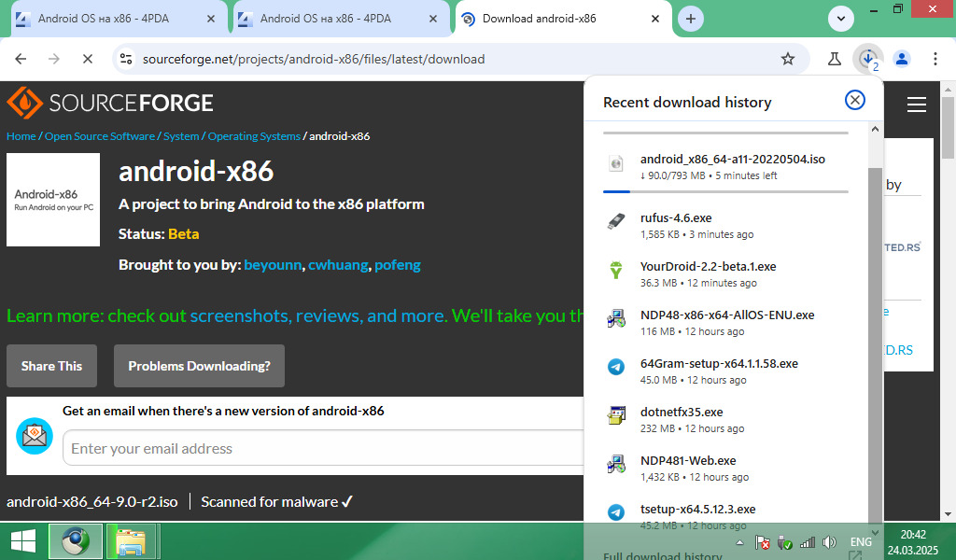
Task: Click 64Gram-setup-x64.1.1.58.exe download icon
Action: click(x=616, y=367)
